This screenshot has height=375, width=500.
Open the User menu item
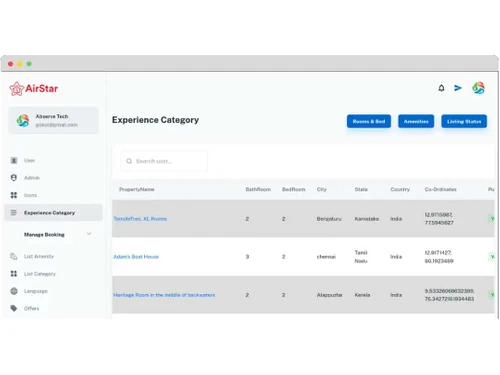point(29,160)
